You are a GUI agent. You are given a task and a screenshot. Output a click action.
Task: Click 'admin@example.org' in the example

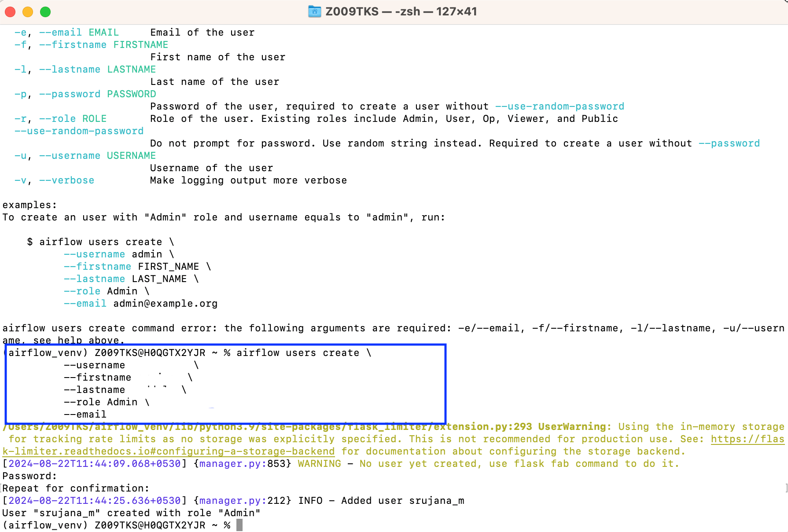[165, 304]
